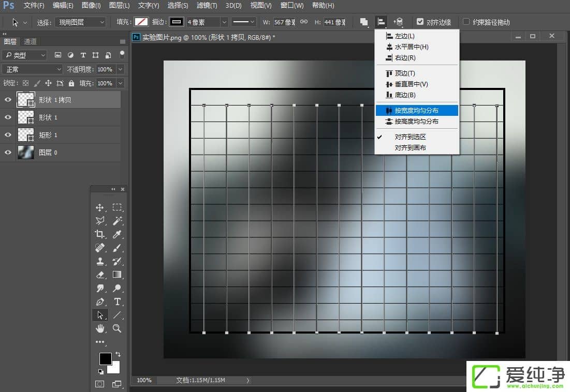Screen dimensions: 570x392
Task: Open the blend mode dropdown showing 正常
Action: (x=32, y=69)
